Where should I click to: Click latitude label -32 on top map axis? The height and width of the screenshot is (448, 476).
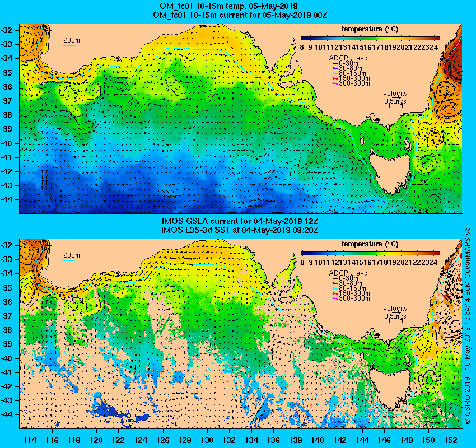click(x=7, y=30)
